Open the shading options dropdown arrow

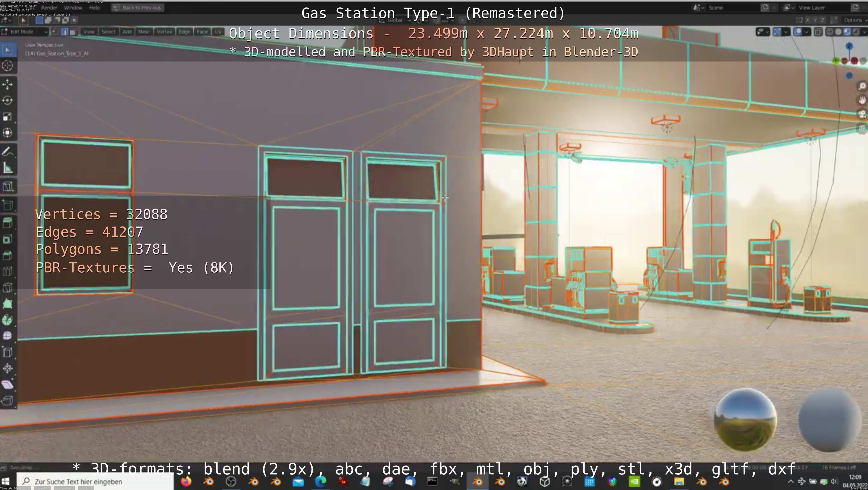pos(864,32)
